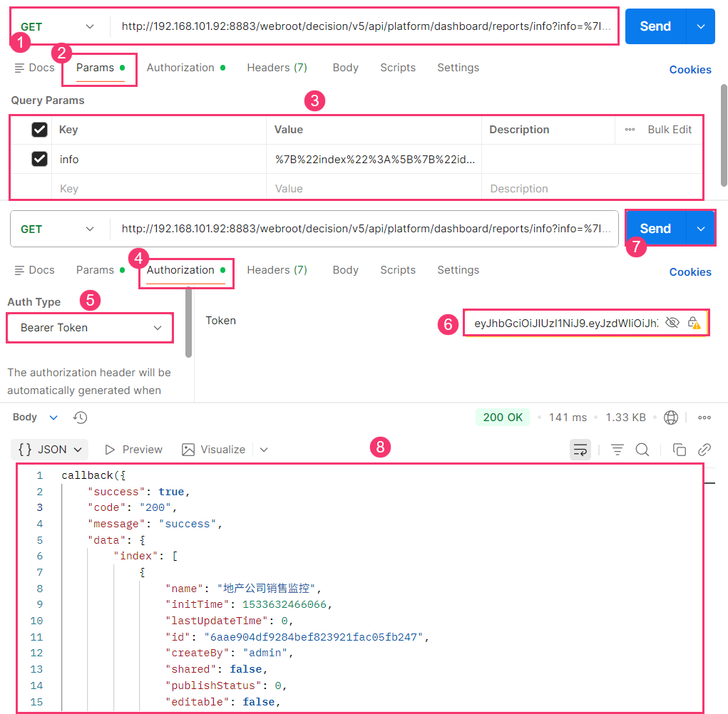This screenshot has width=728, height=714.
Task: Open the lower Settings tab
Action: pyautogui.click(x=458, y=270)
